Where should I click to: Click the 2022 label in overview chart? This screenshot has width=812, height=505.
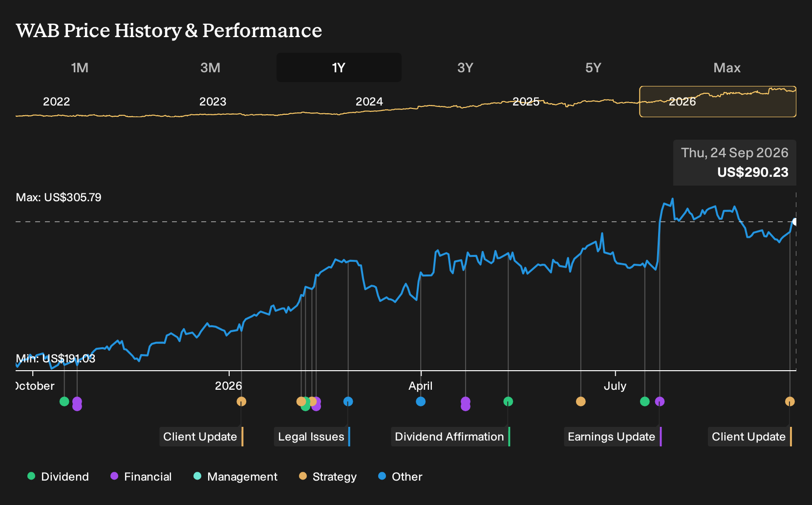57,102
